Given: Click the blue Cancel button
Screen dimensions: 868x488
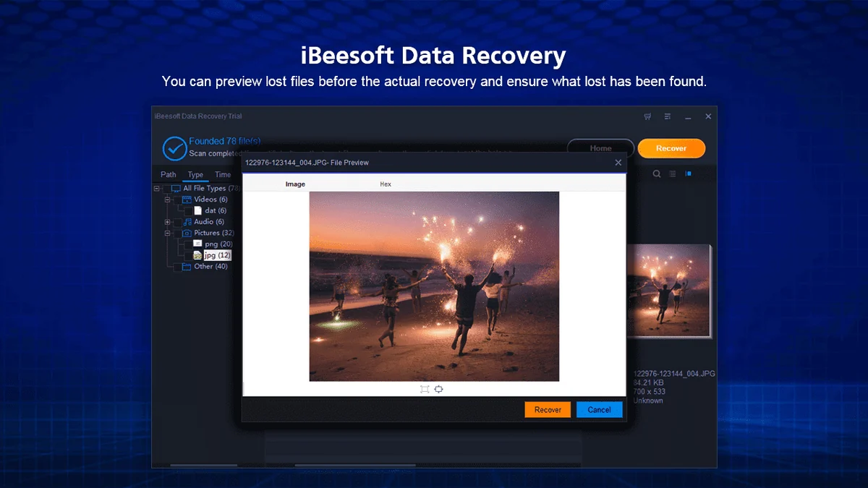Looking at the screenshot, I should (599, 410).
